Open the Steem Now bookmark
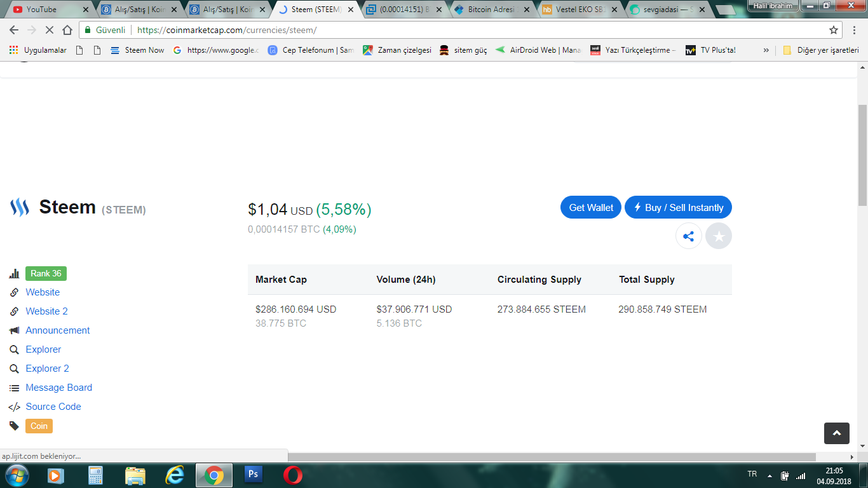 click(x=137, y=50)
